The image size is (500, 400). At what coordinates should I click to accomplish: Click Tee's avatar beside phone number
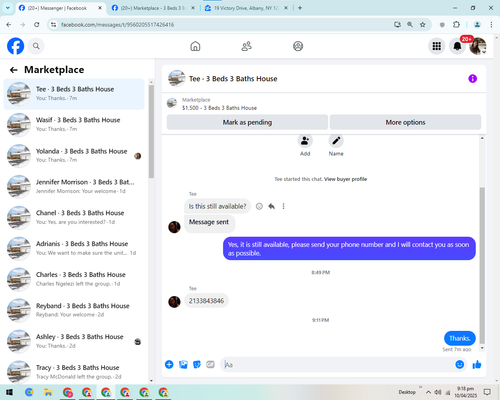pos(174,301)
